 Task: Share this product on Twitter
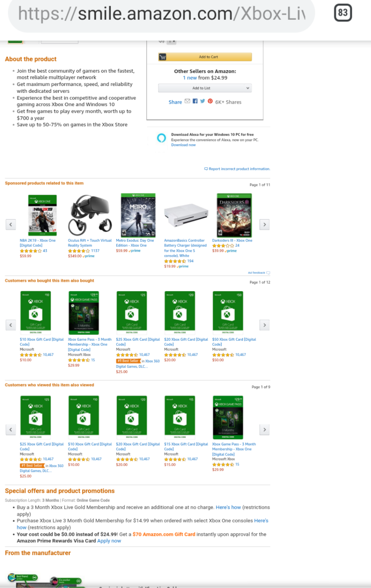(x=203, y=101)
